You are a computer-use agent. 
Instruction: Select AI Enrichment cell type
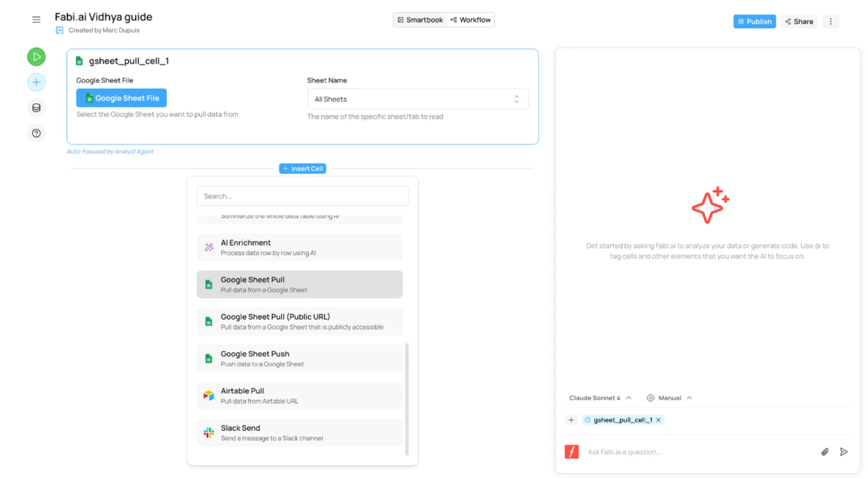[x=300, y=247]
